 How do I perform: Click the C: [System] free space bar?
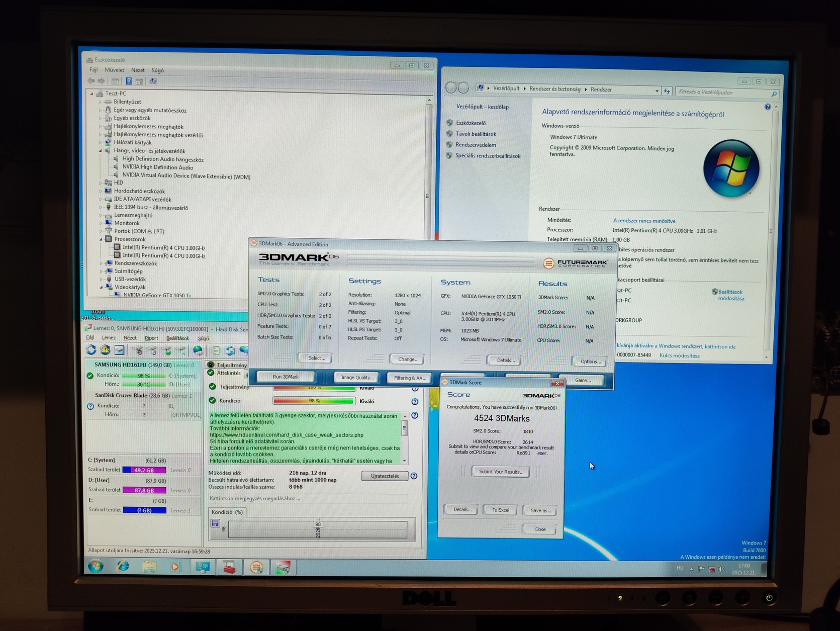[x=144, y=470]
